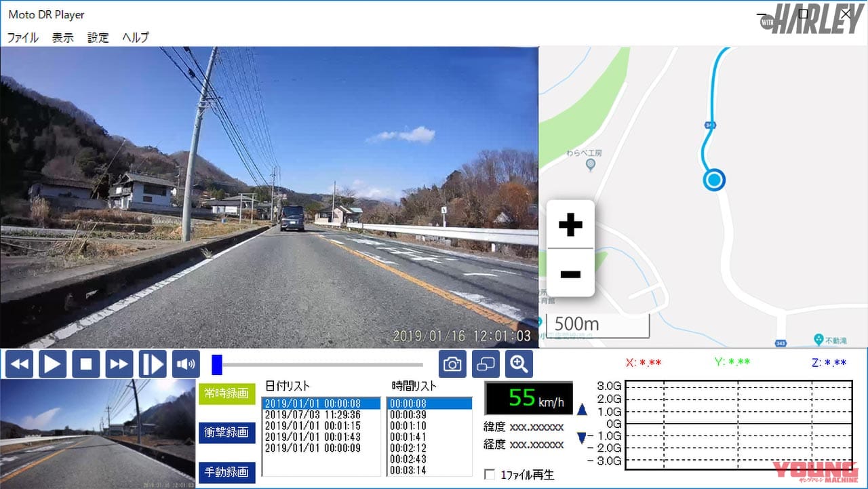Image resolution: width=868 pixels, height=489 pixels.
Task: Select the 衝撃録画 recording mode
Action: click(226, 432)
